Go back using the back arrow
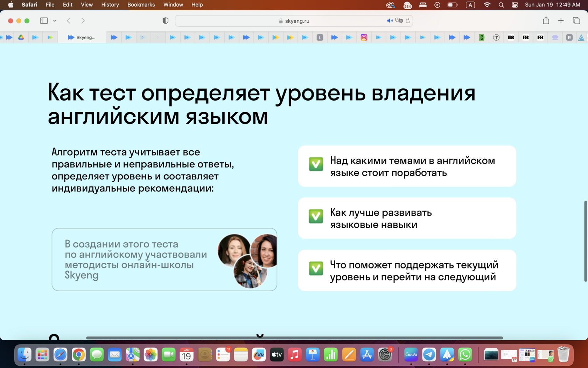 pyautogui.click(x=69, y=21)
